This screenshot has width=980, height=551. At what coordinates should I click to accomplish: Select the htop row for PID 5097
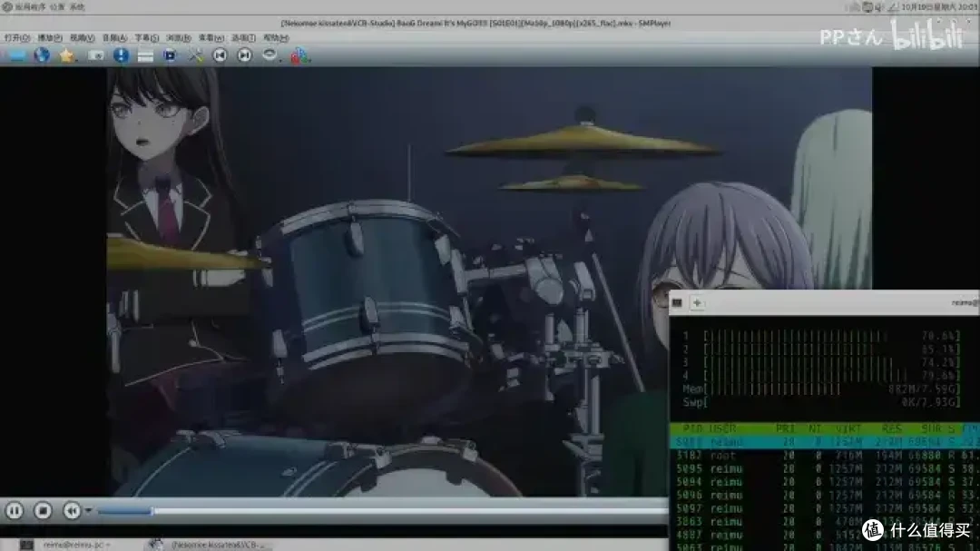[x=824, y=508]
